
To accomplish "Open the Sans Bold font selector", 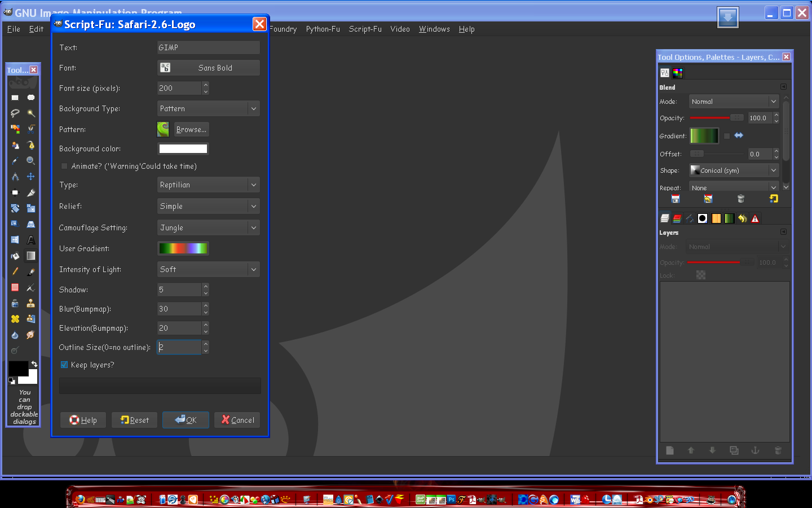I will tap(208, 68).
